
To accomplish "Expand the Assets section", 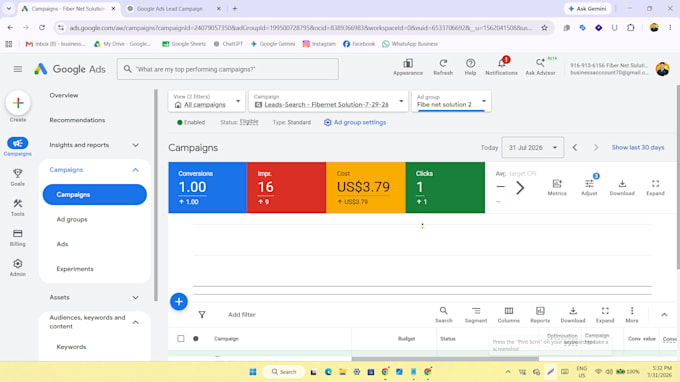I will click(x=136, y=297).
